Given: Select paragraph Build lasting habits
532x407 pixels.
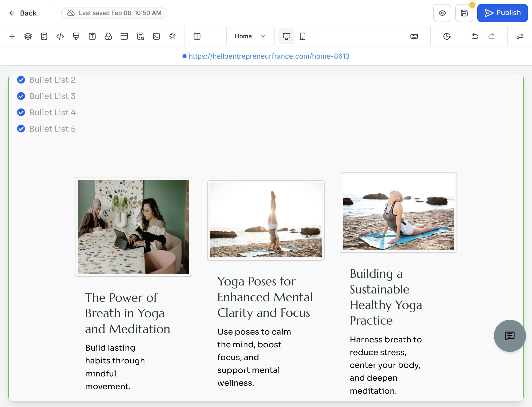Looking at the screenshot, I should 115,367.
